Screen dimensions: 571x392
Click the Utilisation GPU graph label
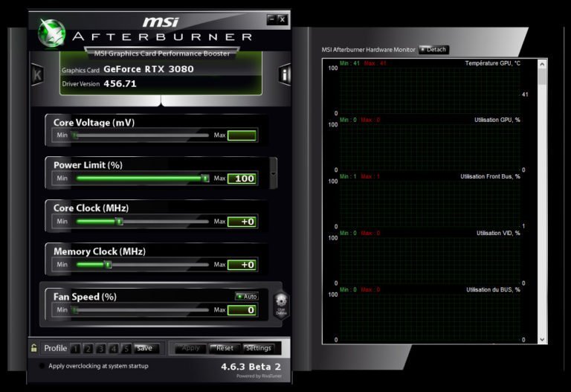(x=497, y=120)
